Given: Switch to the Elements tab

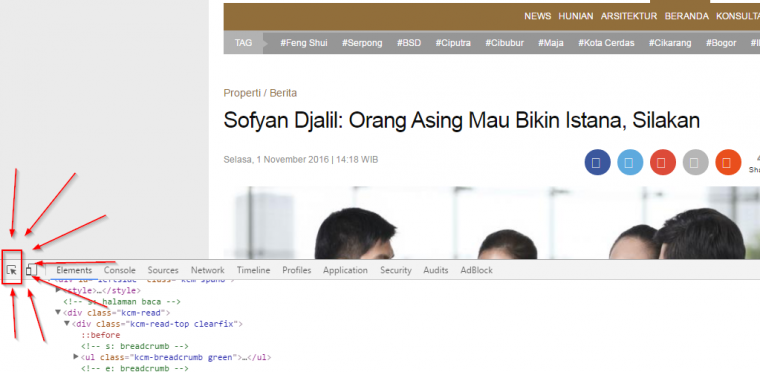Looking at the screenshot, I should (74, 270).
